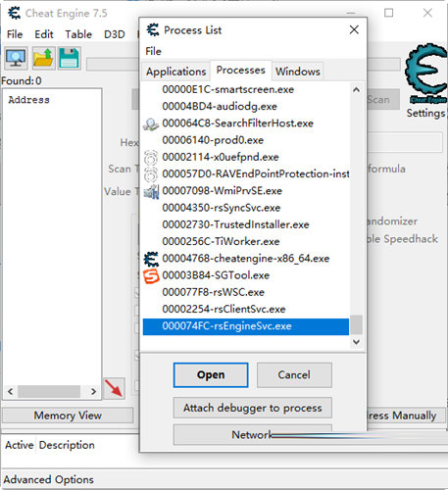Click the cheatengine-x86_64.exe process icon
Viewport: 448px width, 490px height.
coord(151,259)
